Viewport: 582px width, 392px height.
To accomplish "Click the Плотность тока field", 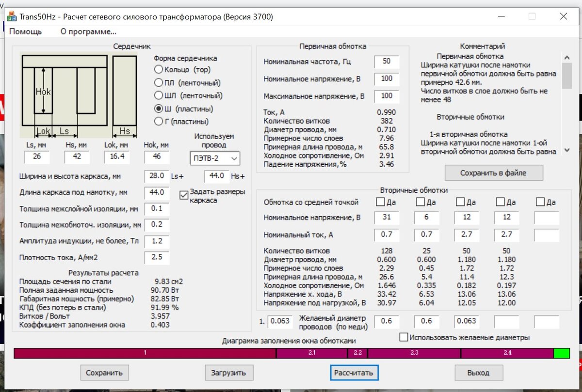I will pyautogui.click(x=157, y=257).
